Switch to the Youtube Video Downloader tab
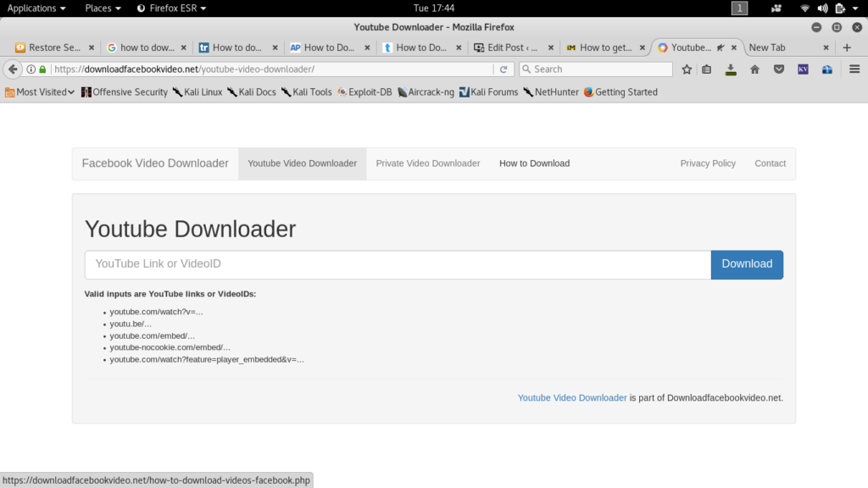This screenshot has width=868, height=488. [302, 163]
